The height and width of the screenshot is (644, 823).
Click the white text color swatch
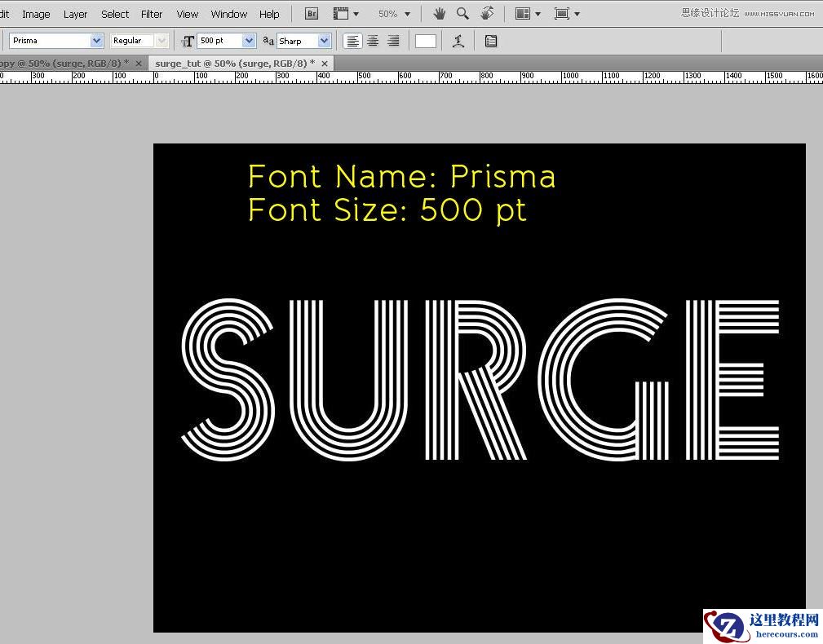coord(425,40)
